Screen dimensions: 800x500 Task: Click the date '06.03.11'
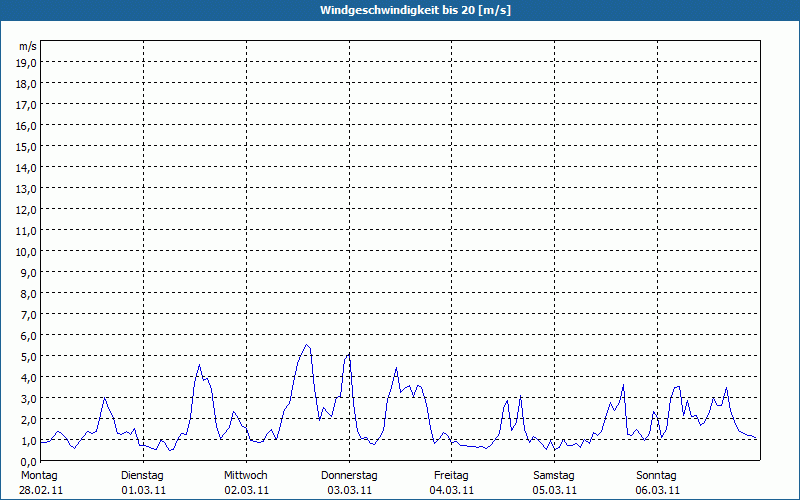658,490
